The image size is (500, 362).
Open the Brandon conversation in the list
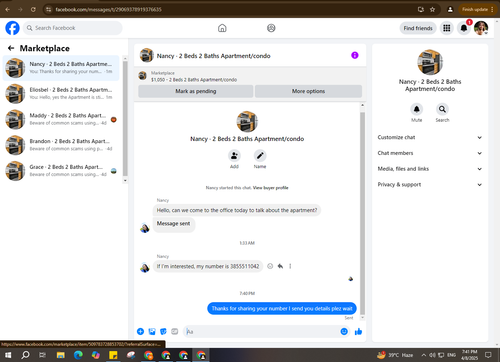point(61,145)
